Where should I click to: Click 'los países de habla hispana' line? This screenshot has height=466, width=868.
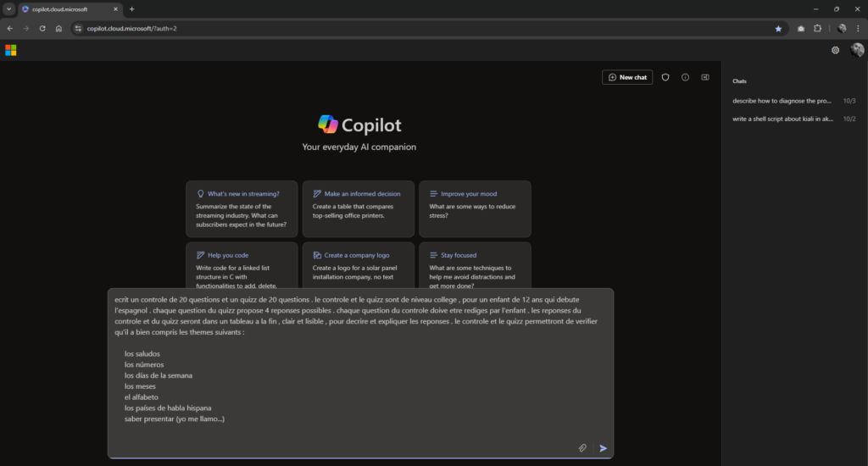(x=168, y=408)
